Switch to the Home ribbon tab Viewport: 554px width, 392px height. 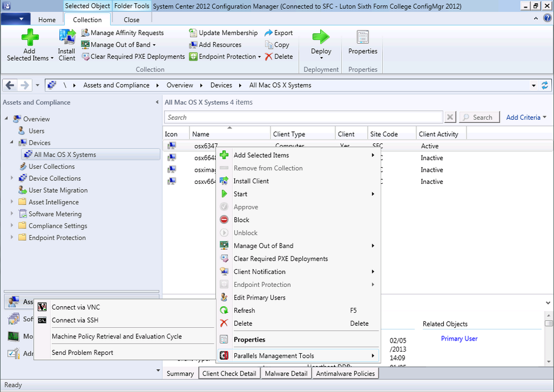point(47,20)
